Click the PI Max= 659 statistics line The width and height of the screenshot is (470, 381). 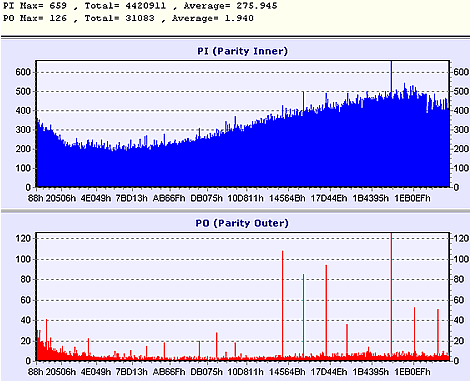(x=140, y=6)
